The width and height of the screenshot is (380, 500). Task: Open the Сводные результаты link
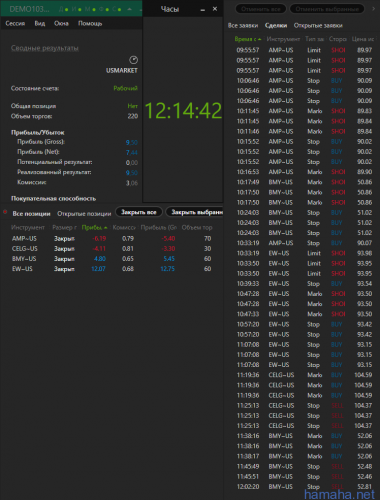point(45,48)
